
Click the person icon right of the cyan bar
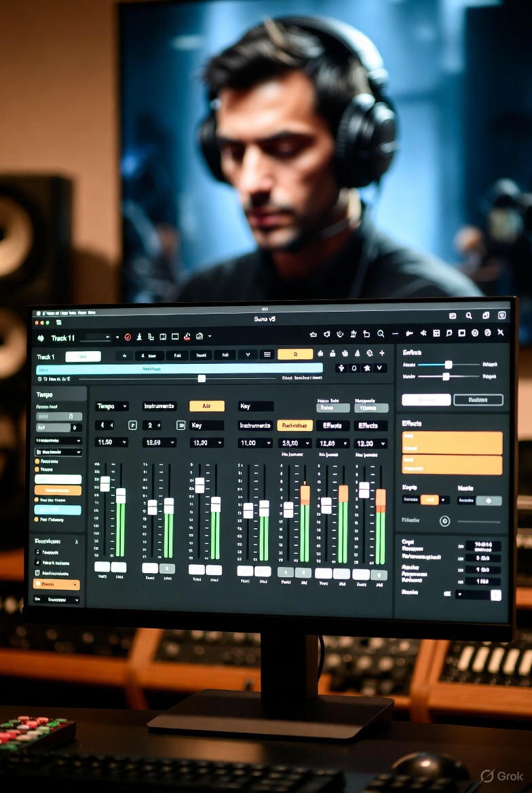point(343,368)
